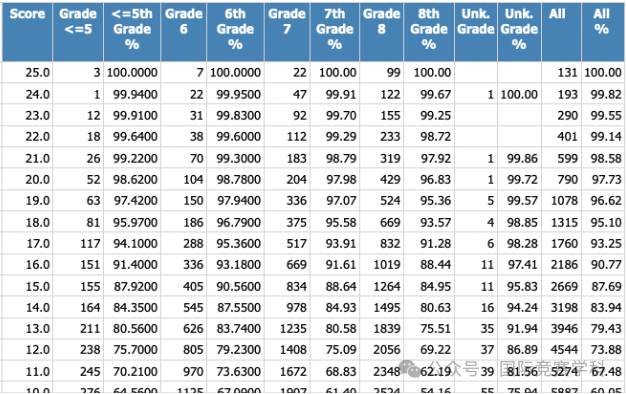Click the <=5th Grade % header
Viewport: 626px width, 394px height.
point(132,32)
